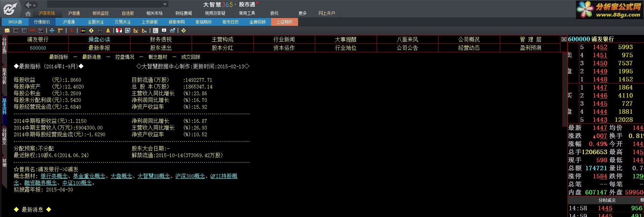Click the back arrow navigation button
This screenshot has height=217, width=644.
(x=29, y=5)
